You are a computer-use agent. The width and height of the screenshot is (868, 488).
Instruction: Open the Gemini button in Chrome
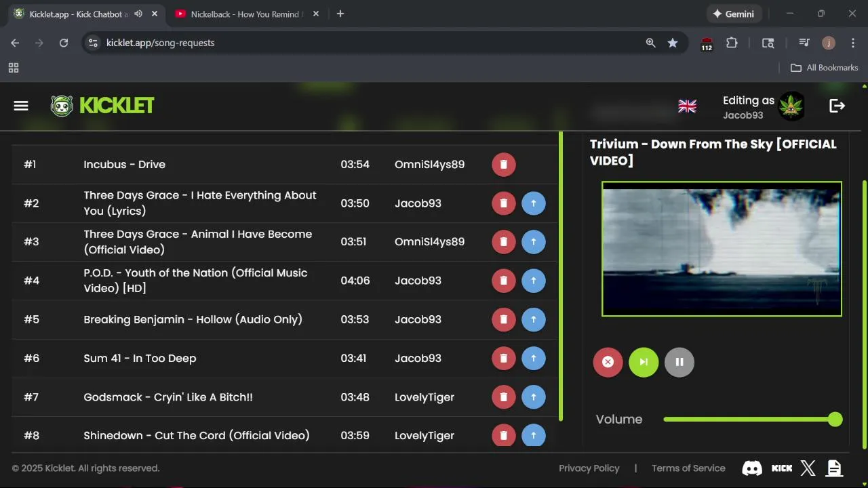734,14
